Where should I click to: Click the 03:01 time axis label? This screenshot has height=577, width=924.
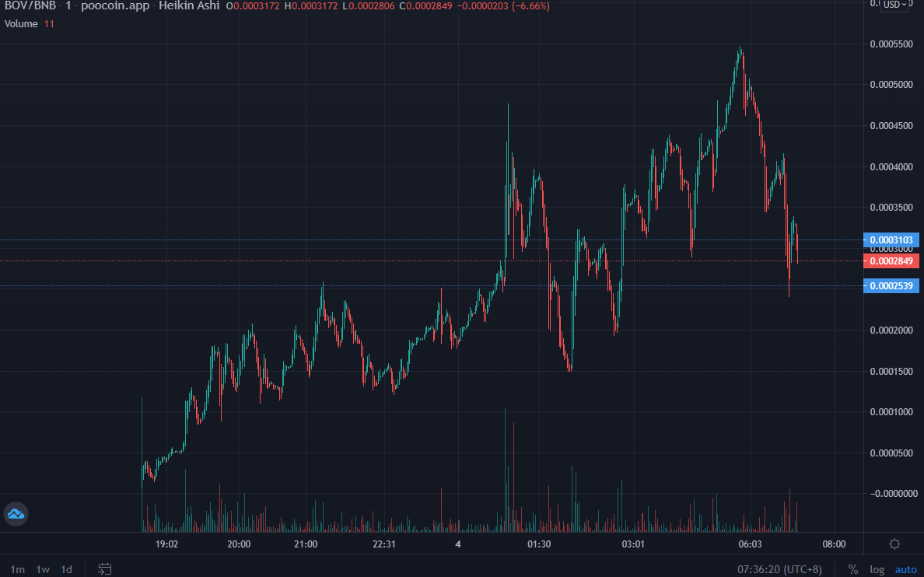(633, 544)
